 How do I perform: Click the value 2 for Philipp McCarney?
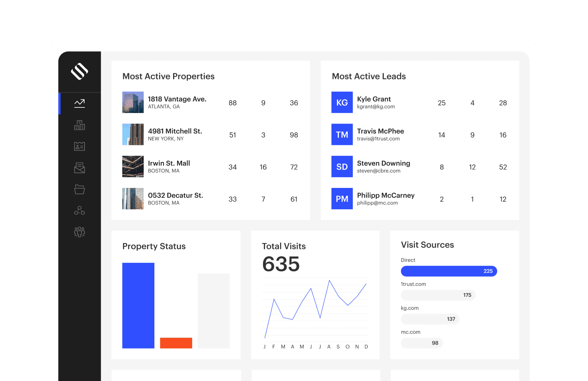pyautogui.click(x=442, y=199)
